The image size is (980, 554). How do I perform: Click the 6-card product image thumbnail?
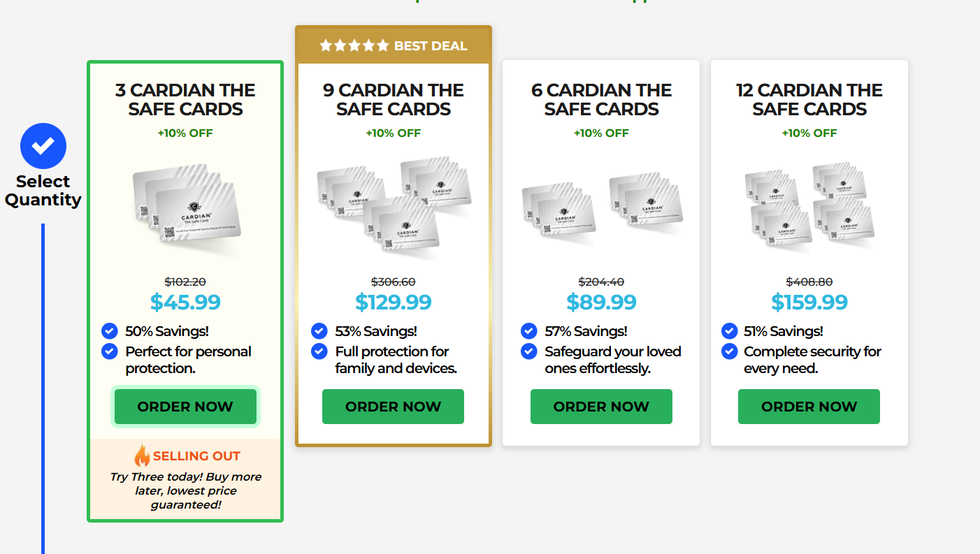[x=601, y=206]
